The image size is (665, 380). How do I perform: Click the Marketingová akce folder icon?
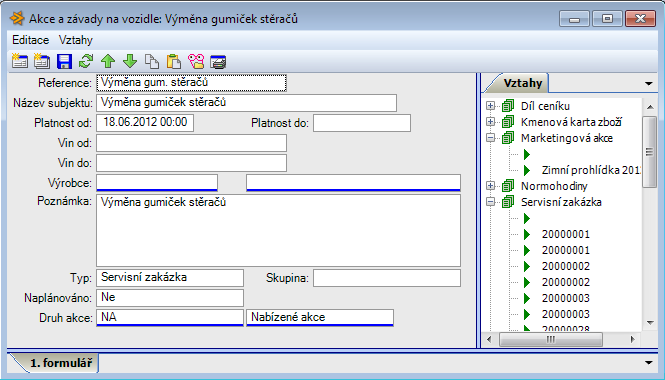click(x=508, y=138)
